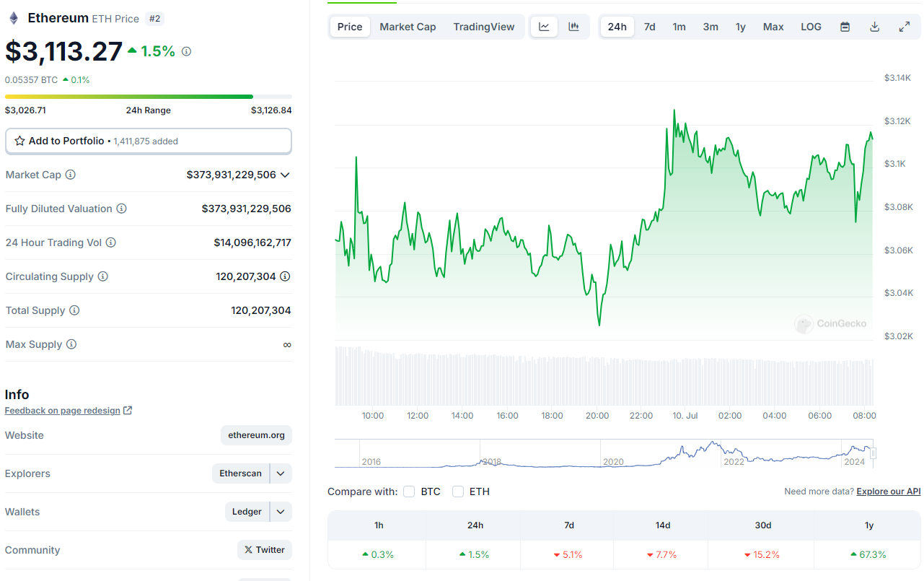Expand chart to fullscreen icon

click(x=904, y=27)
